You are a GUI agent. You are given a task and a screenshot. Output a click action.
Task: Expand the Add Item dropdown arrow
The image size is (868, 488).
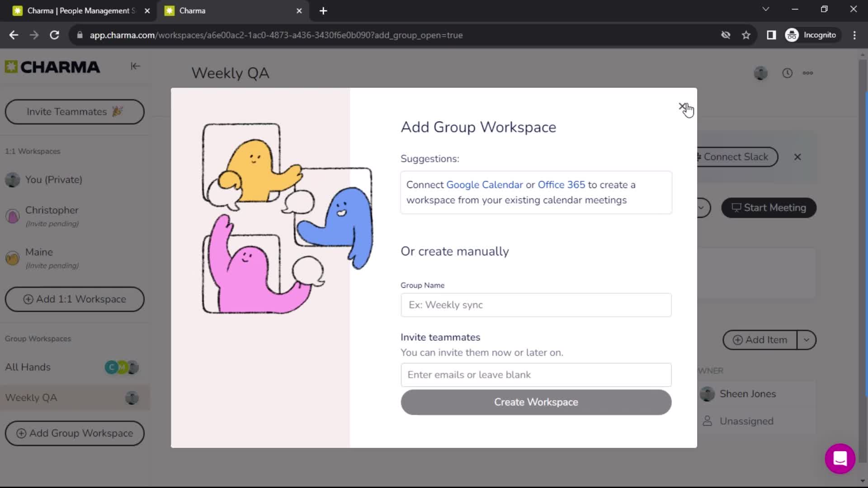(x=807, y=340)
